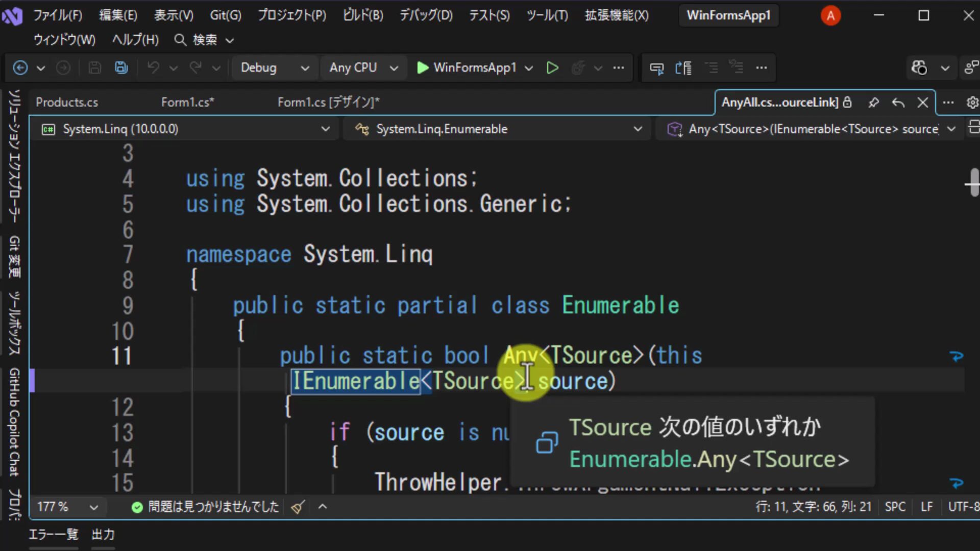Click the Save file icon
The width and height of the screenshot is (980, 551).
coord(95,67)
